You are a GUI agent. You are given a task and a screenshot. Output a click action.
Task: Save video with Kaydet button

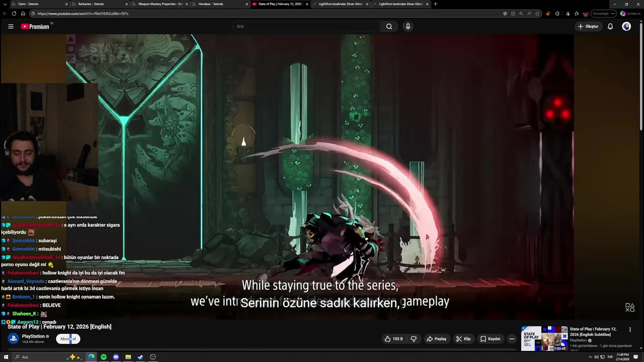click(x=491, y=339)
